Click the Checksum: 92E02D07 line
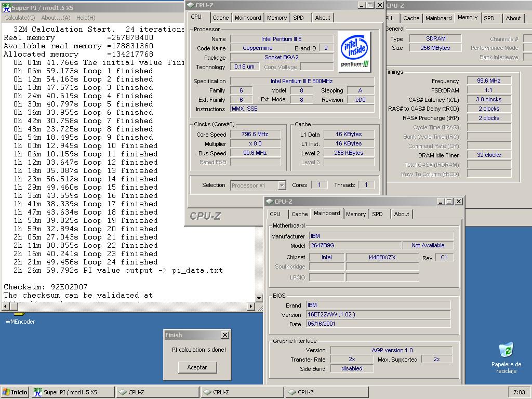Image resolution: width=532 pixels, height=399 pixels. tap(46, 287)
